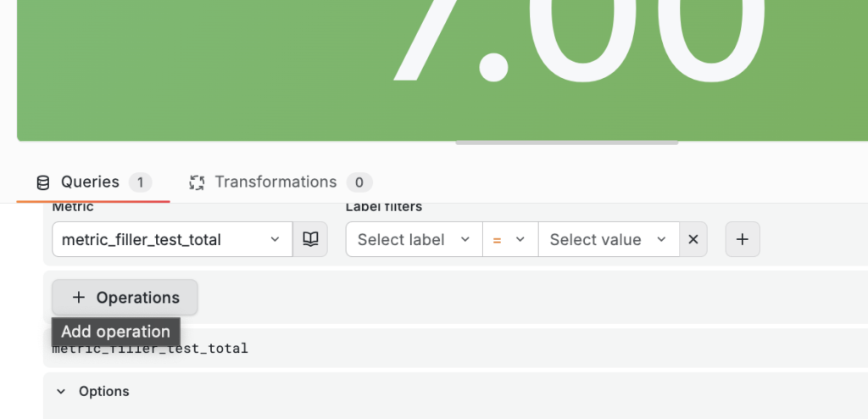Open the Metric dropdown with metric_filler_test_total
The height and width of the screenshot is (419, 868).
point(172,239)
